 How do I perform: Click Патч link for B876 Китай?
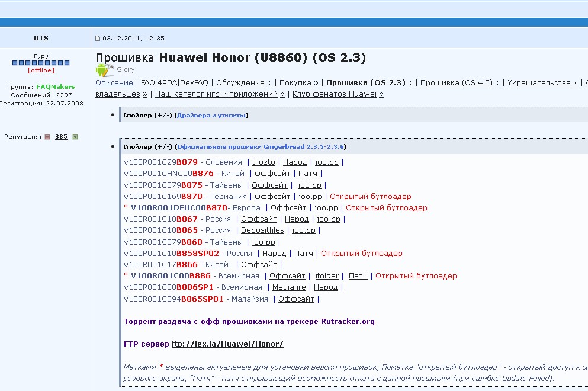tap(308, 174)
